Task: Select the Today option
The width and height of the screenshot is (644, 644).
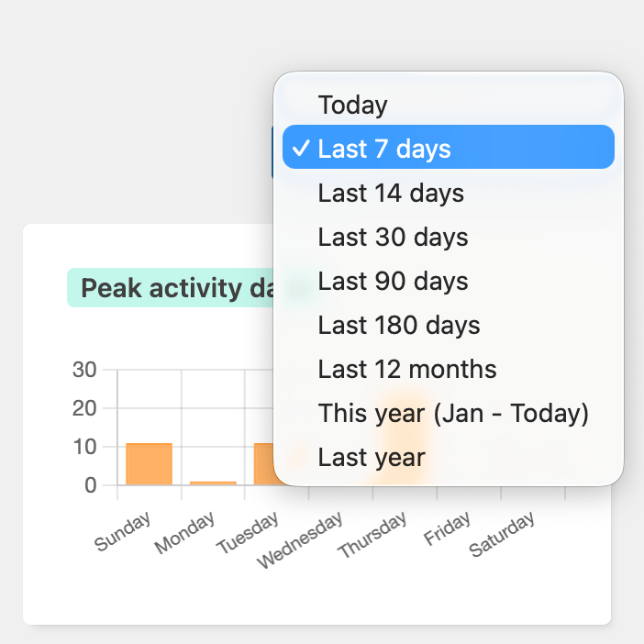Action: [x=353, y=105]
